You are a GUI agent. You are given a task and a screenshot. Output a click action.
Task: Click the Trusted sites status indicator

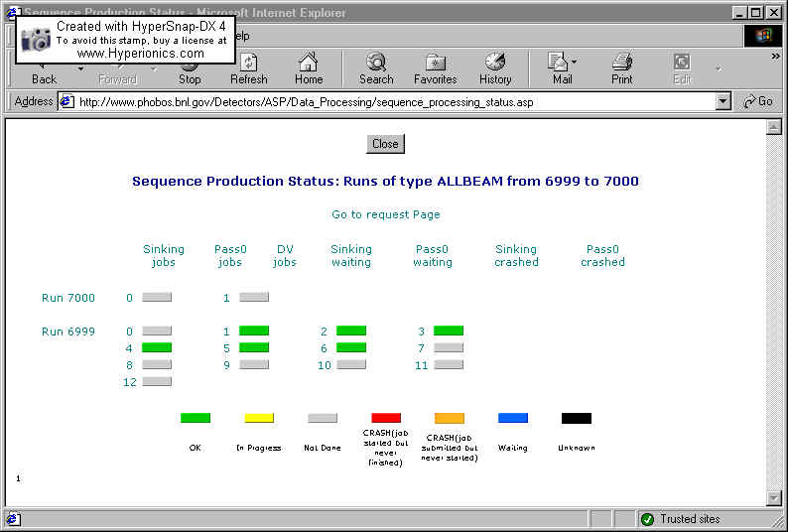(x=681, y=519)
